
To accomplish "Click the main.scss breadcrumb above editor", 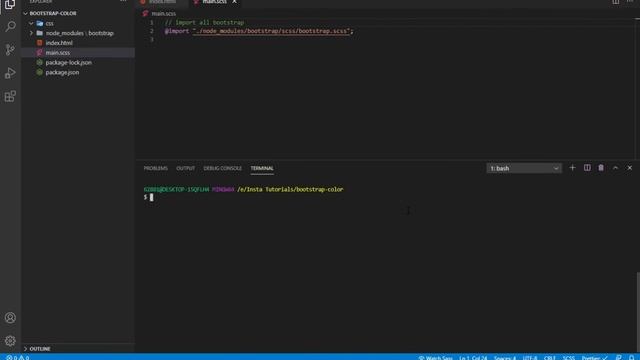I will (164, 13).
